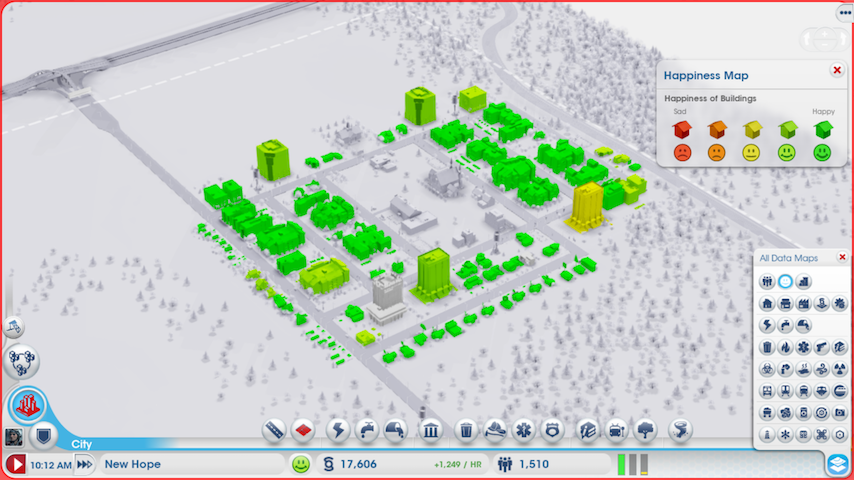This screenshot has width=854, height=480.
Task: Speed up simulation with triple-arrow button
Action: coord(85,464)
